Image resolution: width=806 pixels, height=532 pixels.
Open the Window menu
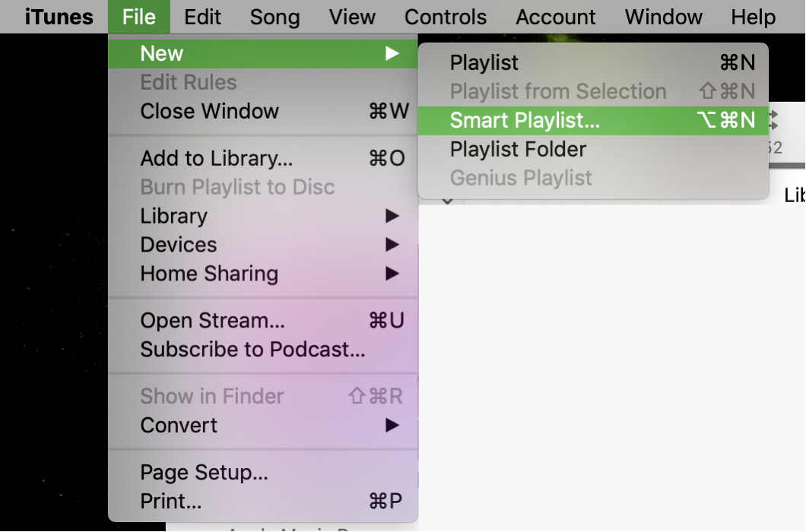point(663,17)
